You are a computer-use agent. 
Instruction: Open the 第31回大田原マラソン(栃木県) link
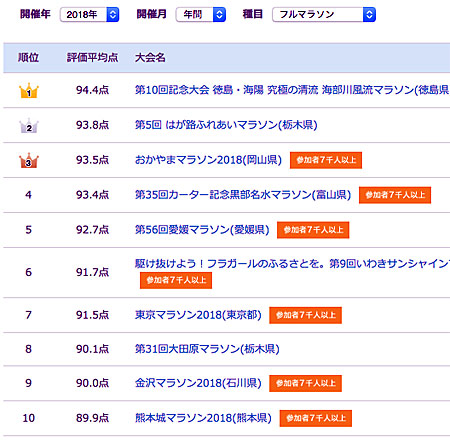pyautogui.click(x=207, y=349)
